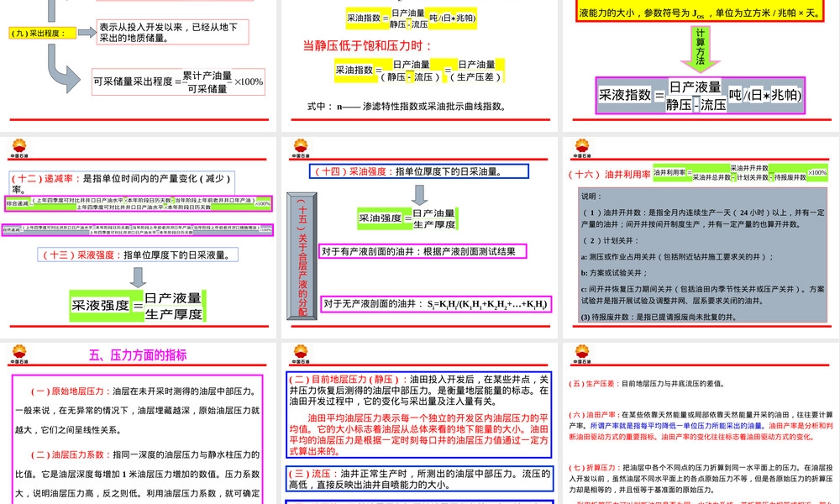Click the (十四) 采油强度 definition box
Image resolution: width=840 pixels, height=504 pixels.
click(419, 171)
